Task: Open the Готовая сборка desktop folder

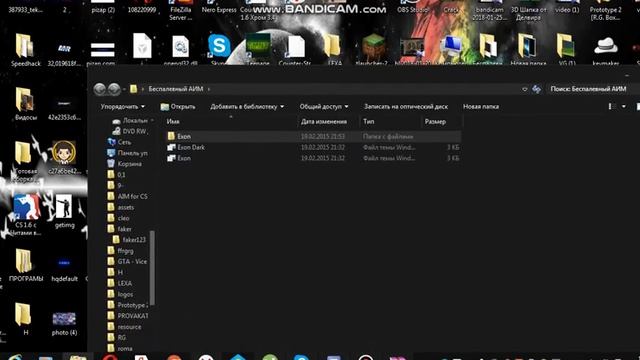Action: click(24, 161)
